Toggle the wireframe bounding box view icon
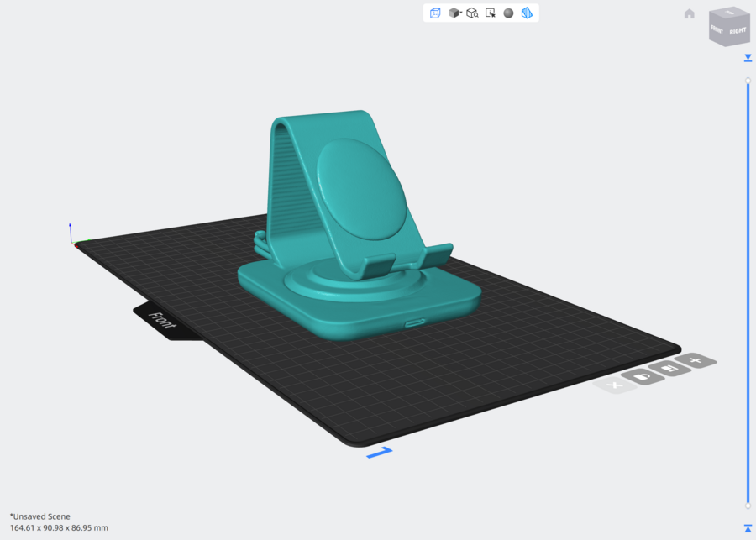The image size is (756, 540). [x=435, y=13]
